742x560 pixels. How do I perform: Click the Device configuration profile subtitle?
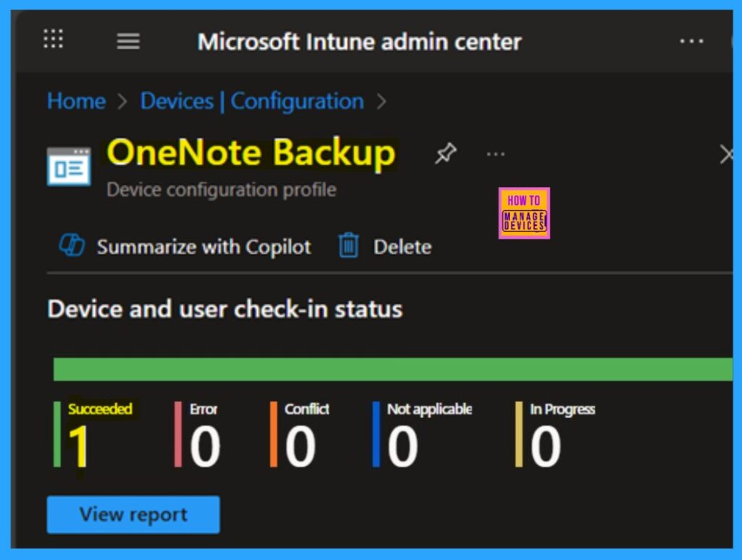tap(222, 190)
